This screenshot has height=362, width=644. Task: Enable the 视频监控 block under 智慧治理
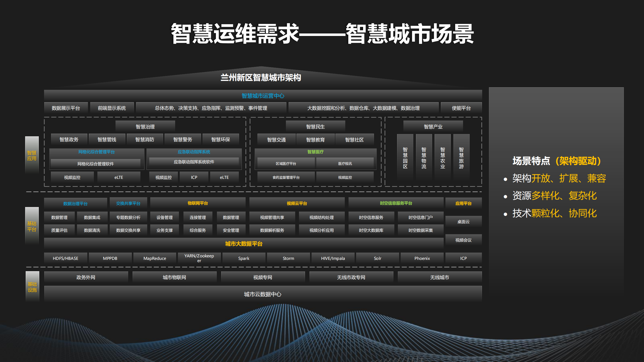click(x=72, y=177)
